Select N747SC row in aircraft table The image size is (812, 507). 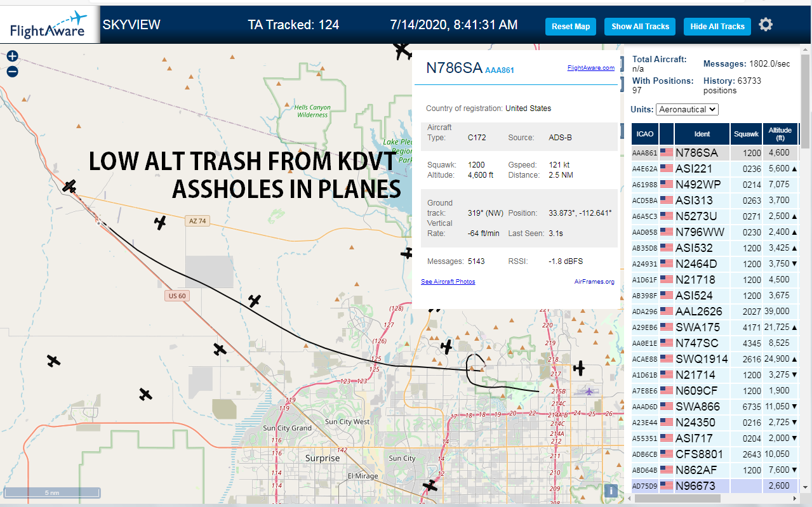tap(715, 343)
